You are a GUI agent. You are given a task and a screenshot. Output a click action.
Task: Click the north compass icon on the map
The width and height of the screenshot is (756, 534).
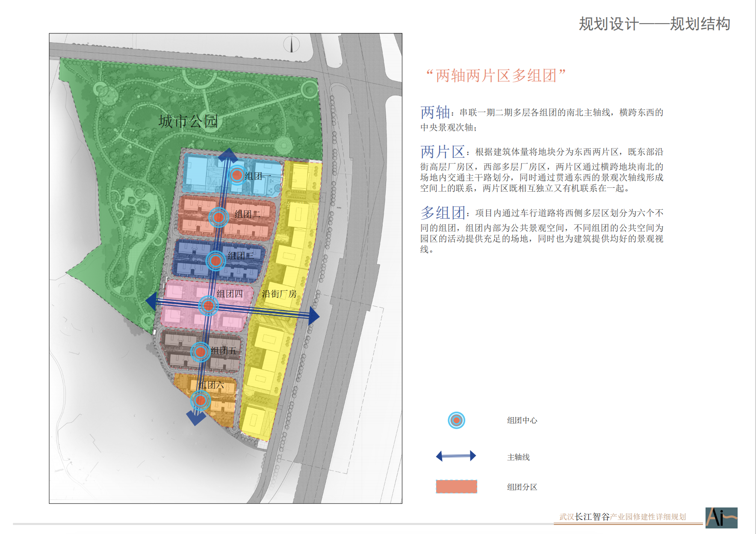[292, 44]
